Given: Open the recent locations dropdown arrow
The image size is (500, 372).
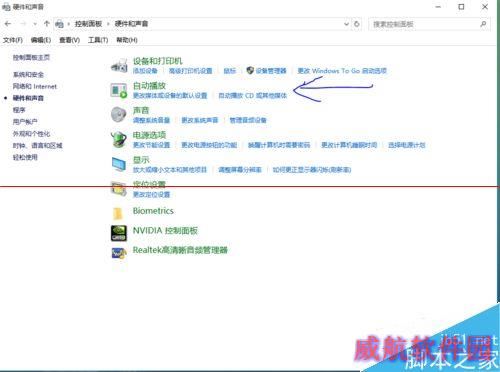Looking at the screenshot, I should click(x=35, y=24).
